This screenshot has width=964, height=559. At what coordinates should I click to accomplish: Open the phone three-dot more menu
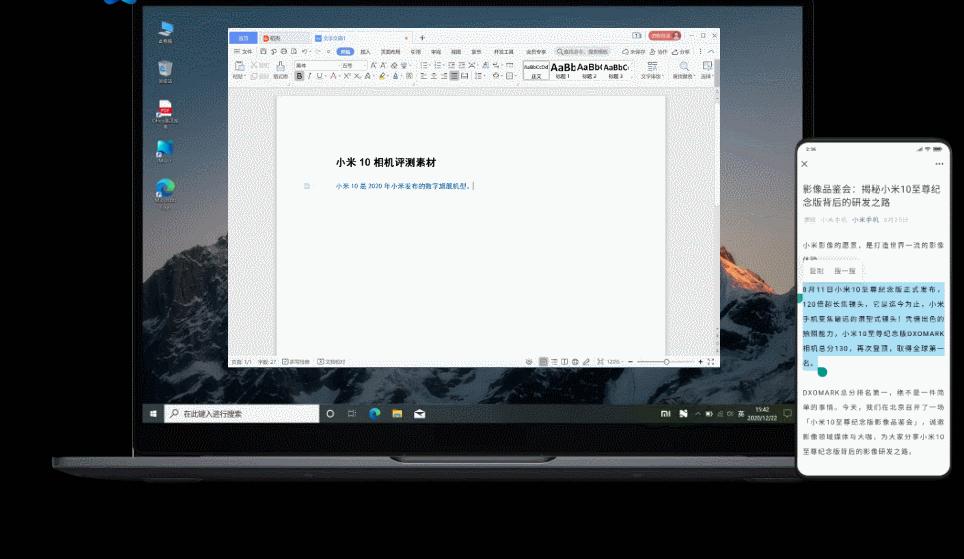(x=939, y=164)
